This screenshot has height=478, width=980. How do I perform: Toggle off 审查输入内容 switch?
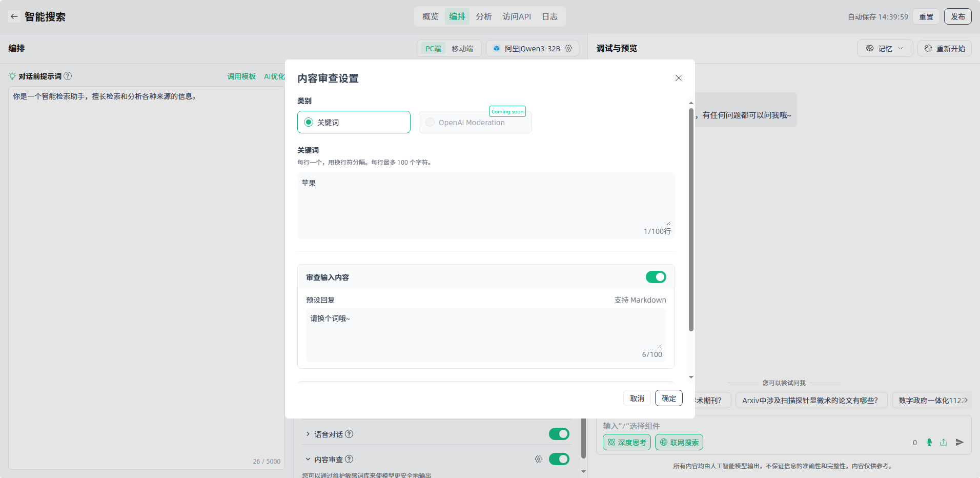point(656,277)
